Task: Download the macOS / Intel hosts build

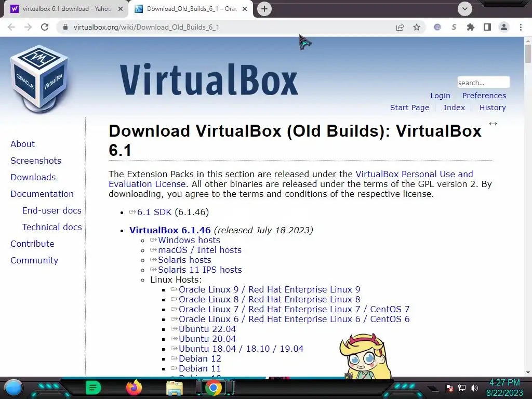Action: pos(199,250)
